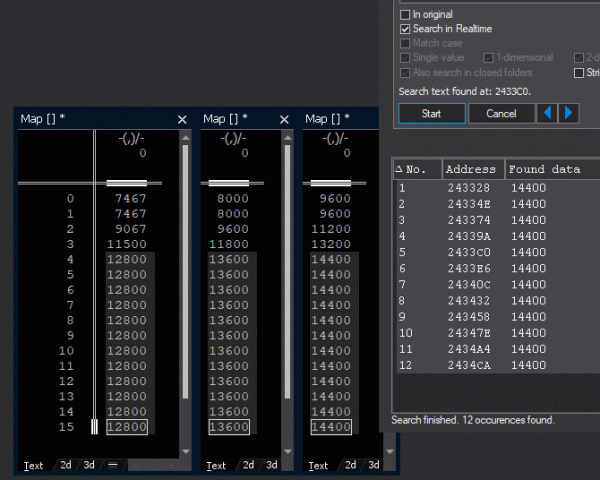The height and width of the screenshot is (480, 600).
Task: Open the Text tab of third Map
Action: pyautogui.click(x=318, y=465)
